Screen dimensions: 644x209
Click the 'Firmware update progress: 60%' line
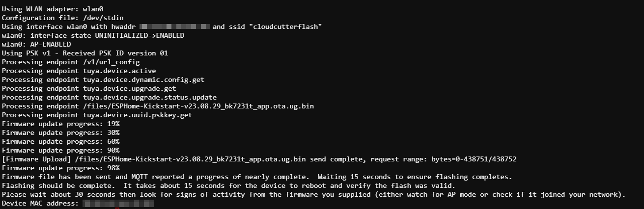(60, 141)
